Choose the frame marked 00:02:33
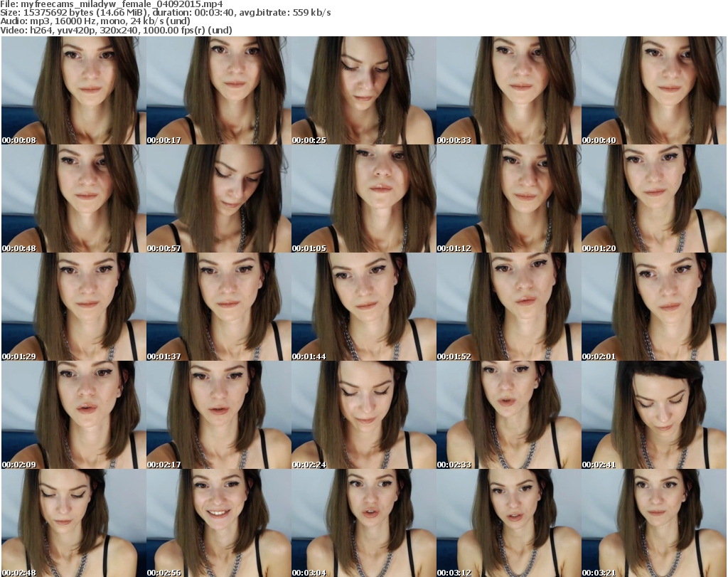Viewport: 728px width, 577px height. (509, 415)
